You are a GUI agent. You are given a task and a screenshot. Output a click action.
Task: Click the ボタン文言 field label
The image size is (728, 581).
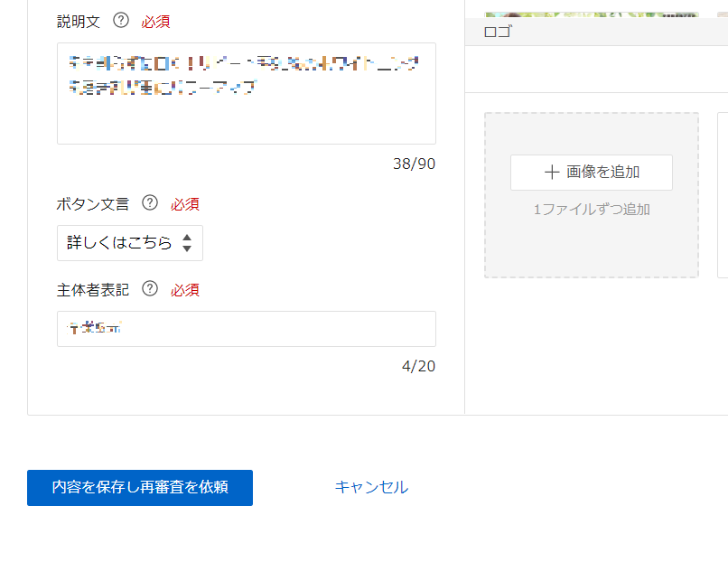pos(93,204)
